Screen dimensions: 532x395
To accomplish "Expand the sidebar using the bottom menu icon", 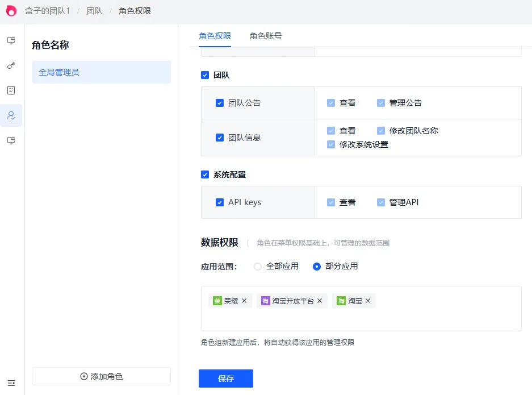I will pyautogui.click(x=11, y=383).
